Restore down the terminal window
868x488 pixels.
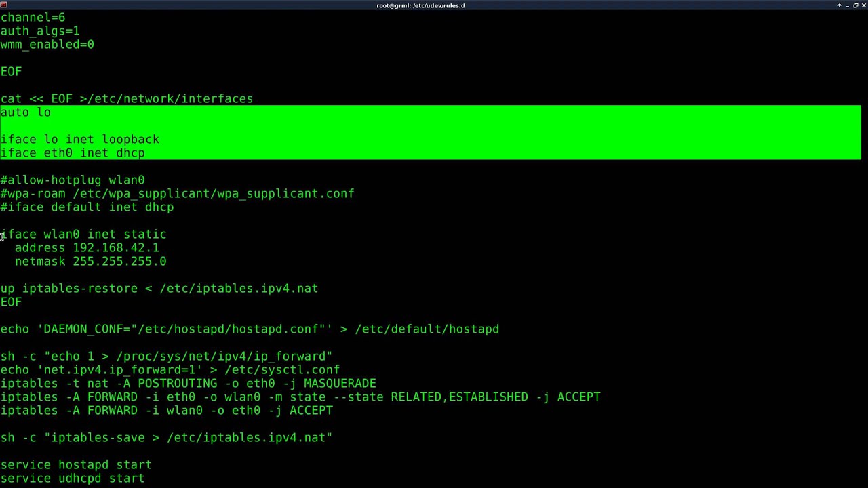coord(856,5)
